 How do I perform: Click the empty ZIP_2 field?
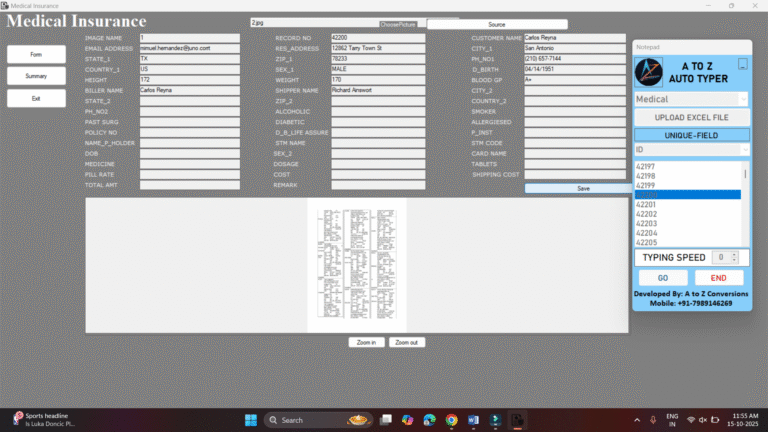(378, 101)
